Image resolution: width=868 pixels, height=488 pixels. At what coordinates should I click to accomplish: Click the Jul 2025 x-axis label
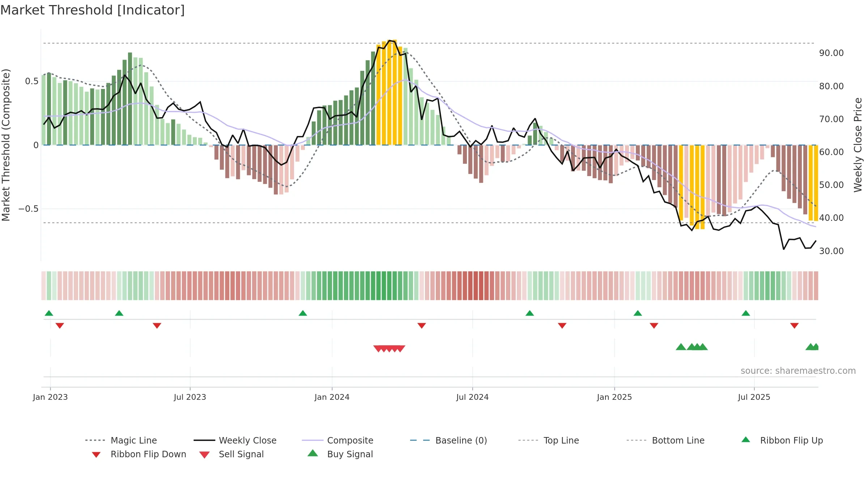pyautogui.click(x=754, y=397)
